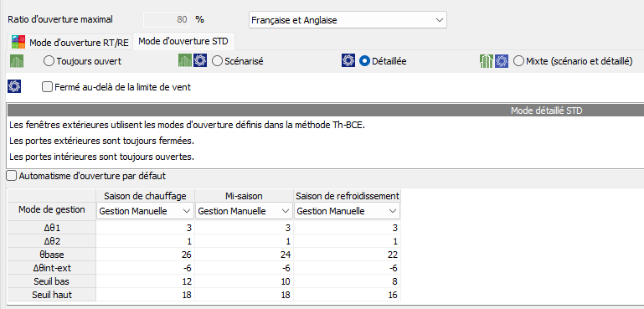Screen dimensions: 644x309
Task: Click the Δθint-ext row label
Action: tap(52, 268)
